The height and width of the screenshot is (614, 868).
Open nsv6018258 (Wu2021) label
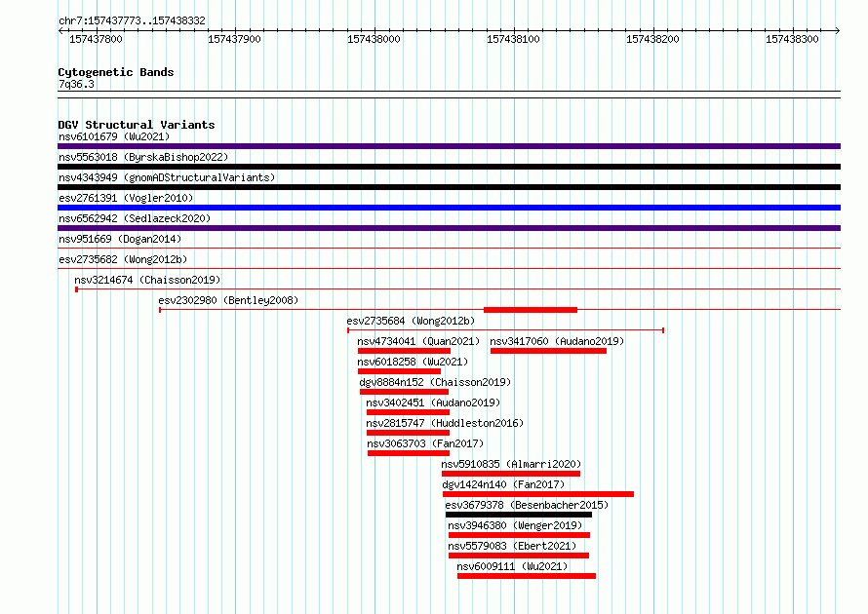point(413,362)
